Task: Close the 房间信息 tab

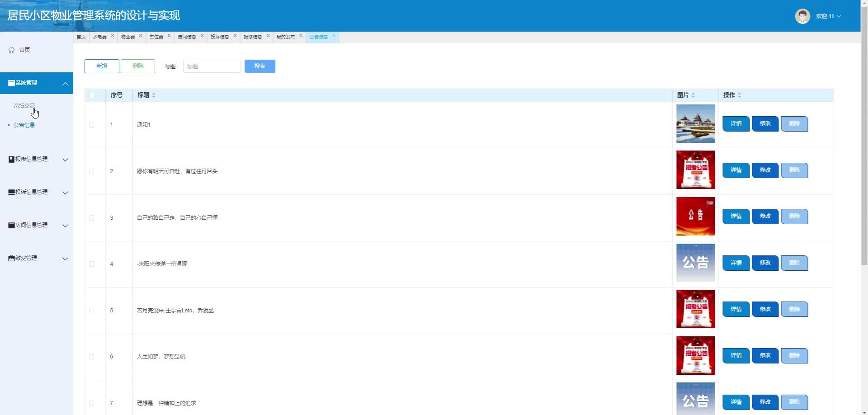Action: point(202,36)
